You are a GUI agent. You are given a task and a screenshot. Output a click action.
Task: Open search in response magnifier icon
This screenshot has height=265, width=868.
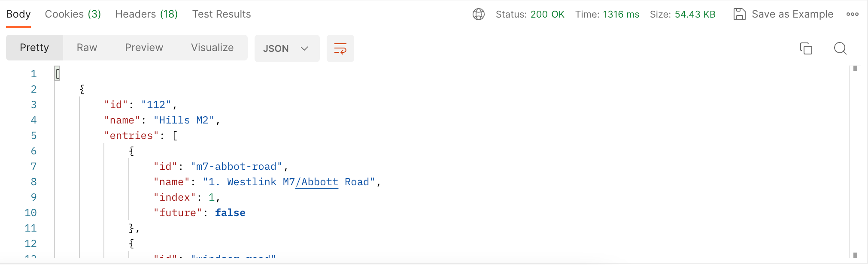pos(840,48)
